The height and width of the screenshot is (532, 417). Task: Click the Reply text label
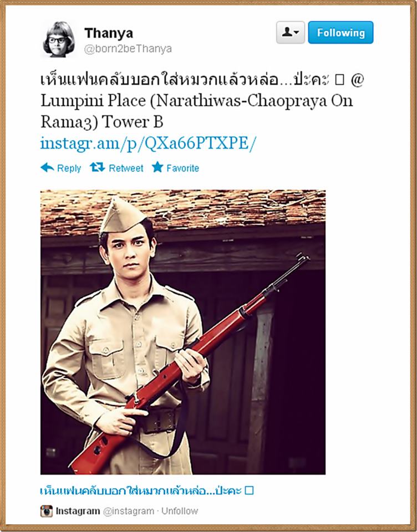[x=69, y=168]
